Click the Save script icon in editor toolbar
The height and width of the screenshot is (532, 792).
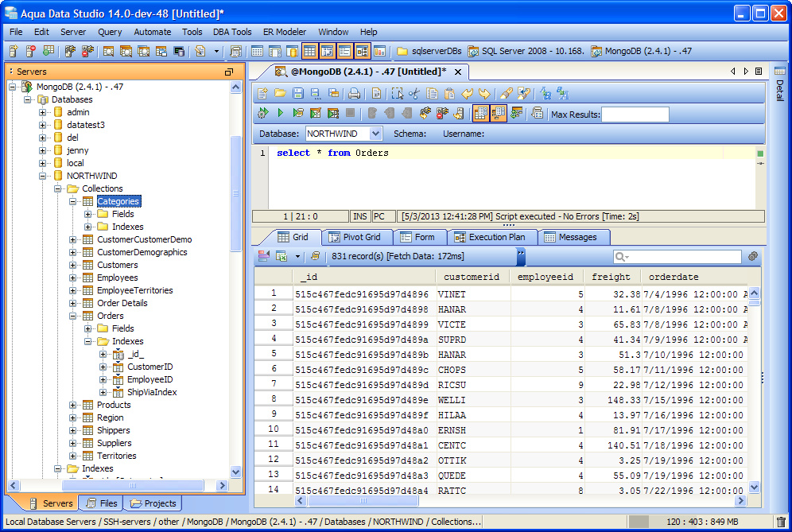[297, 93]
